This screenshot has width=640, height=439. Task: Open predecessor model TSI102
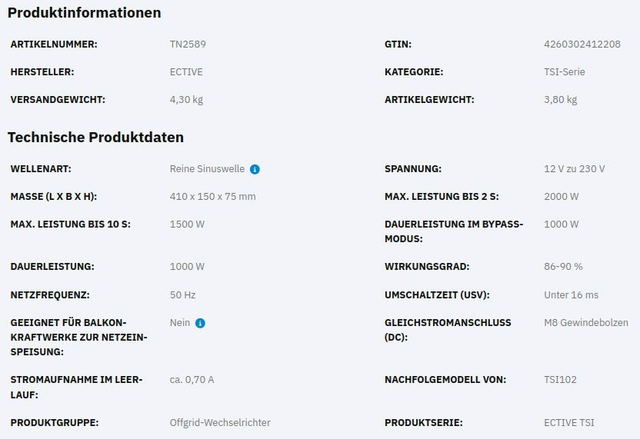560,380
